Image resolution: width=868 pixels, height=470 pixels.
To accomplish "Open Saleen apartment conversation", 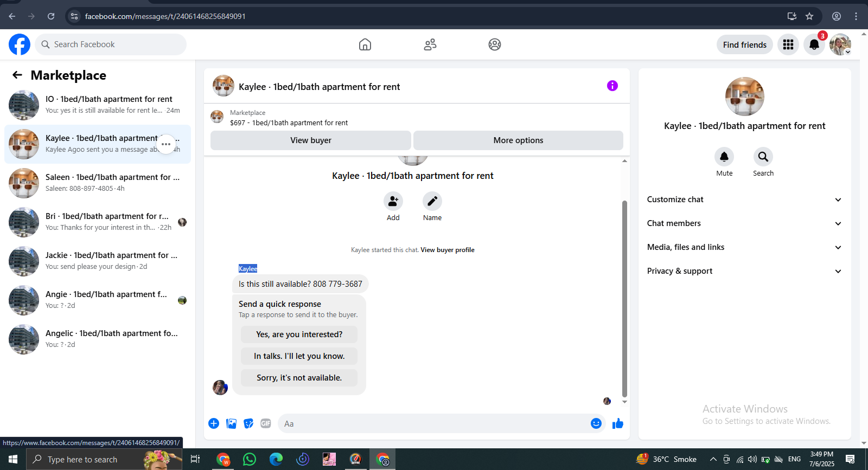I will click(98, 183).
